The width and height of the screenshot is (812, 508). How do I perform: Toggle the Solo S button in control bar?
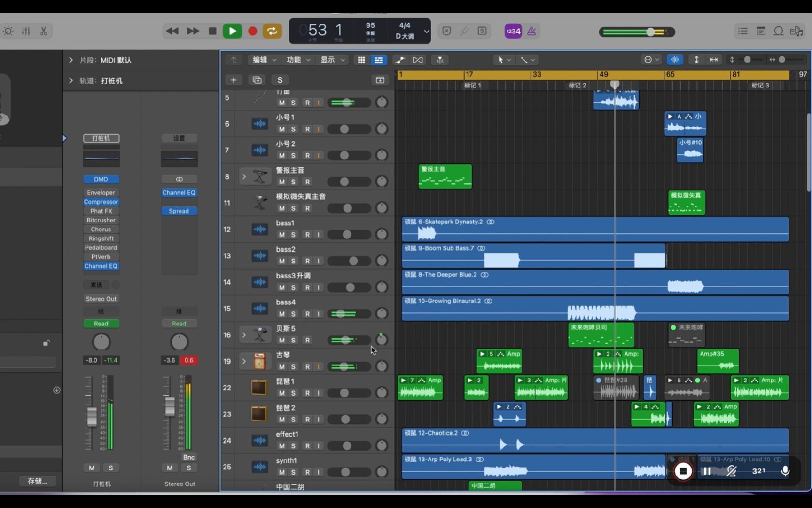(x=482, y=31)
